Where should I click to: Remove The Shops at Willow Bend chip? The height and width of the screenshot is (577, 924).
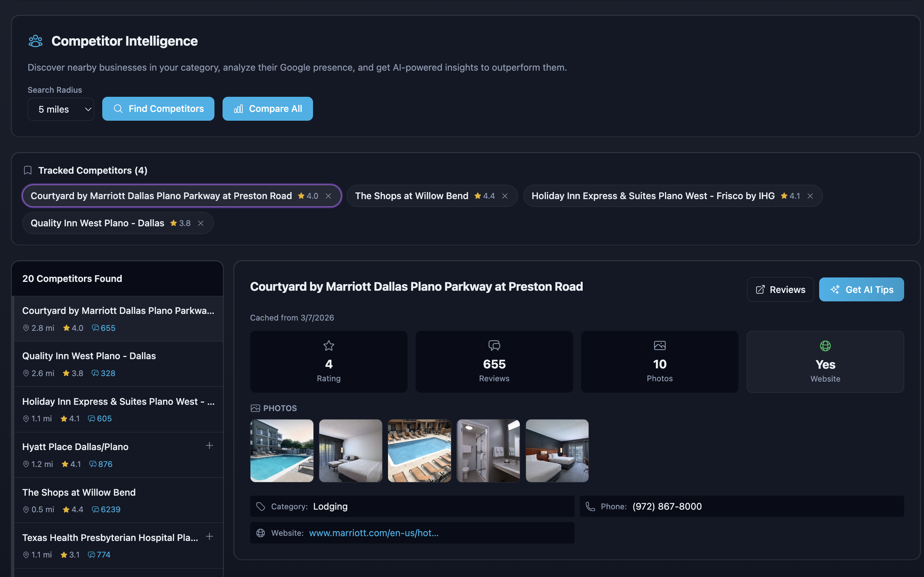[x=505, y=196]
